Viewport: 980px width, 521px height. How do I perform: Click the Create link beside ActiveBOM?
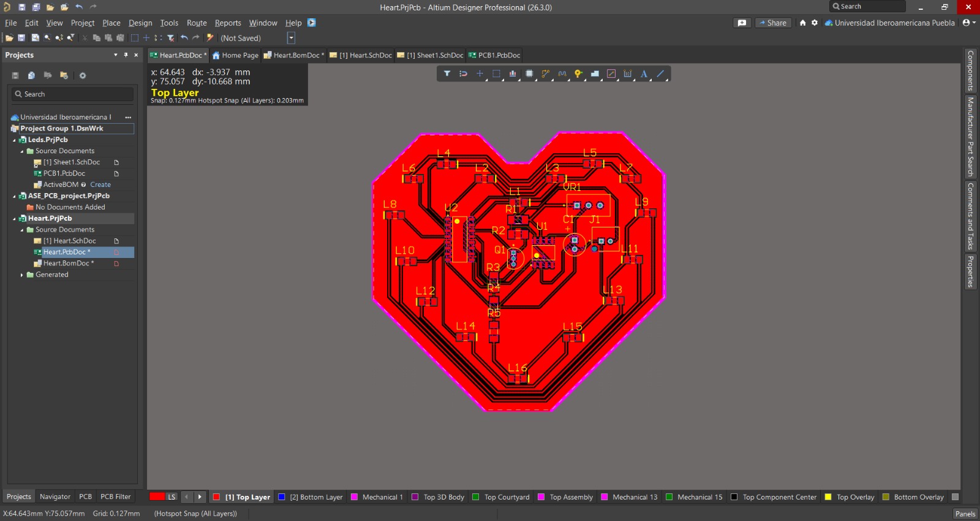pyautogui.click(x=100, y=184)
